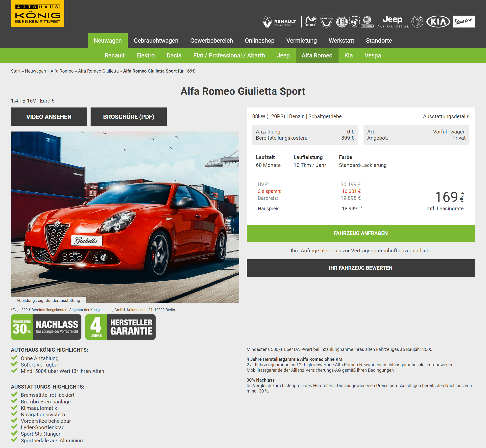The height and width of the screenshot is (448, 486).
Task: Click the Laufzeit value 60 Monate
Action: (x=268, y=165)
